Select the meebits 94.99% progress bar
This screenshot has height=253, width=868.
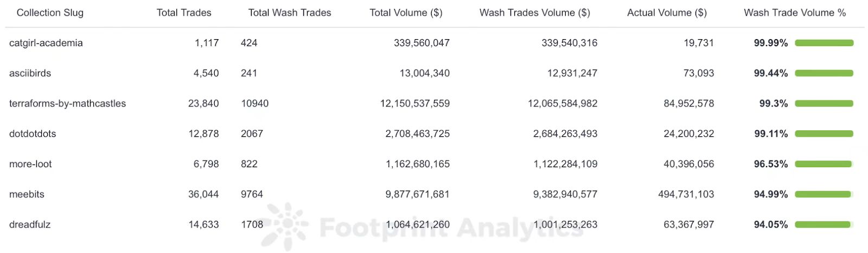[823, 194]
